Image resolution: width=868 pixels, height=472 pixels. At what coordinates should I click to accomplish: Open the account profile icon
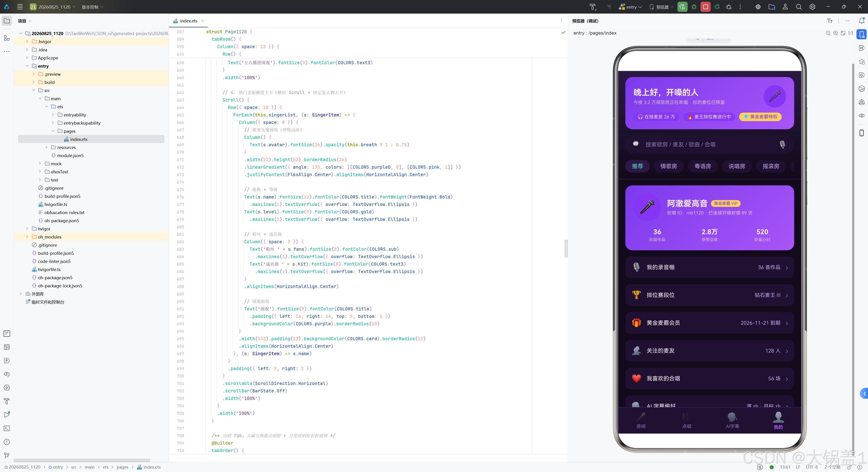pyautogui.click(x=785, y=7)
